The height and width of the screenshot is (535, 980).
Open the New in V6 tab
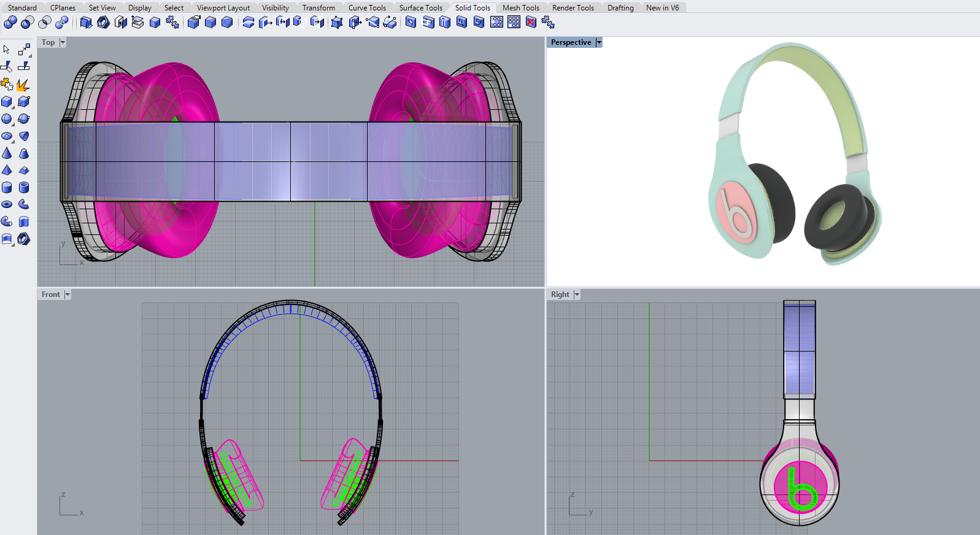(662, 8)
